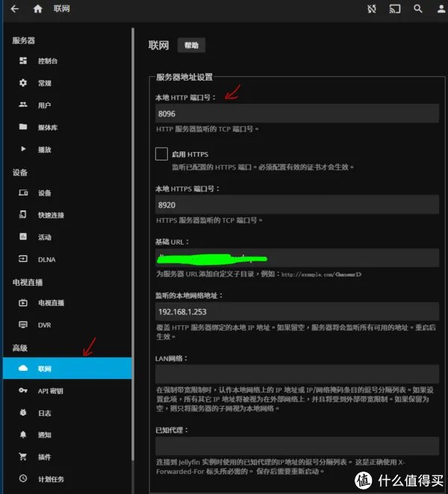The image size is (448, 494).
Task: Open the cast to device icon
Action: tap(395, 9)
